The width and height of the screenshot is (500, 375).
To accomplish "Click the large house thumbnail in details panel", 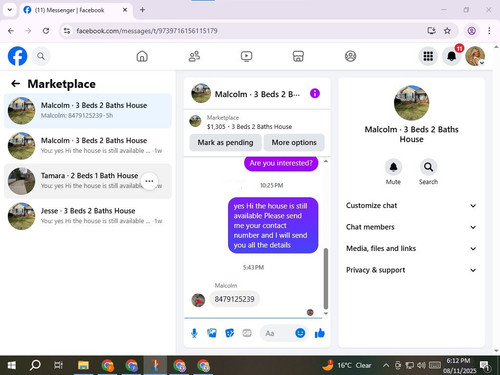I will (411, 103).
